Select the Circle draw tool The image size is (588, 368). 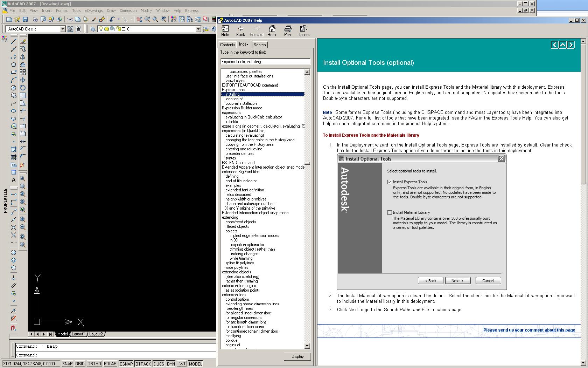pos(14,88)
